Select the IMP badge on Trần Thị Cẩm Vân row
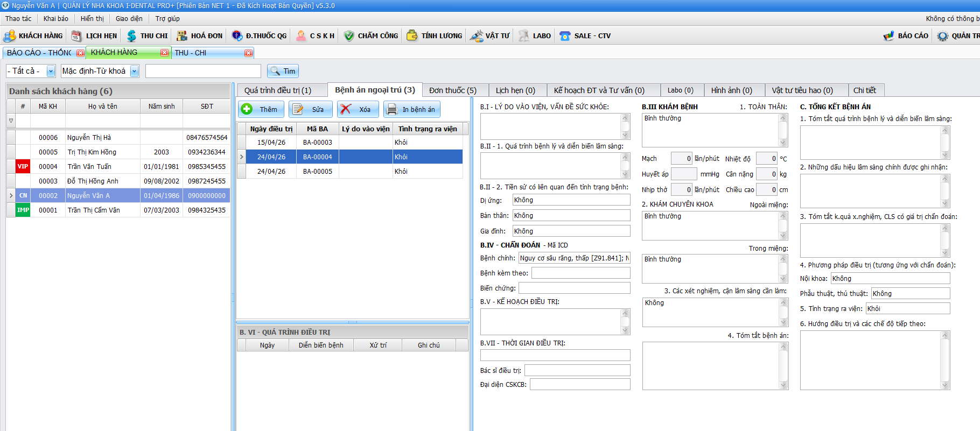Screen dimensions: 980x431 click(x=23, y=210)
